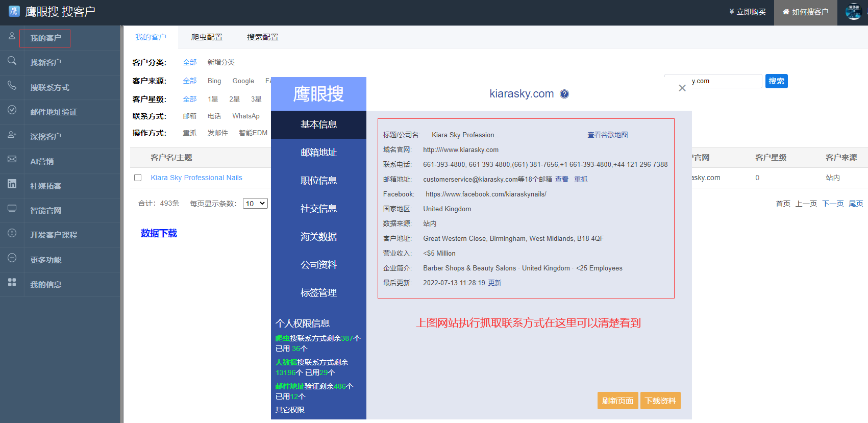The image size is (868, 423).
Task: Click the grid icon beside 我的信息
Action: (x=12, y=283)
